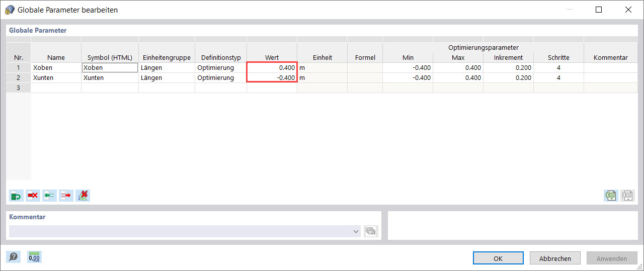The image size is (644, 271).
Task: Click the Max value 0.400 of Xunten
Action: 458,77
